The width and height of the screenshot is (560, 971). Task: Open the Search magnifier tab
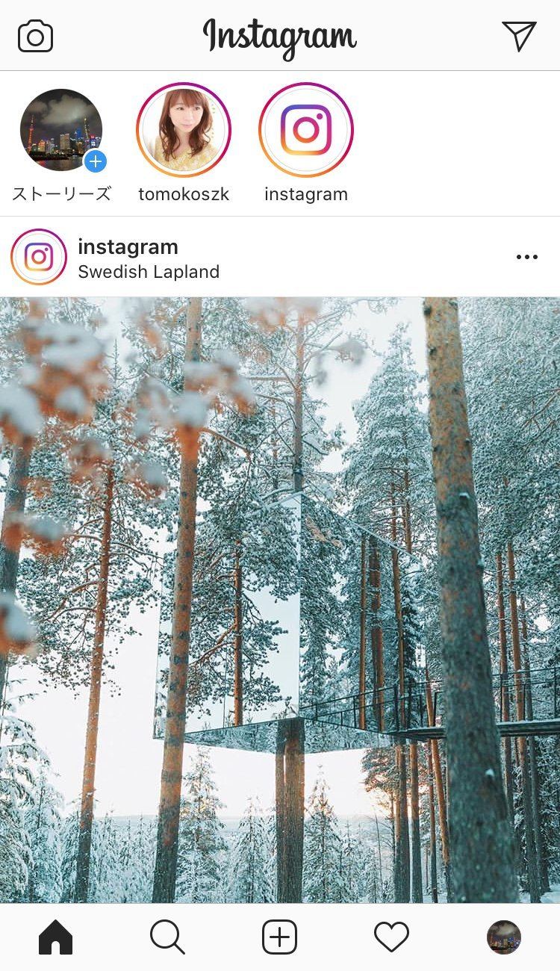[167, 937]
